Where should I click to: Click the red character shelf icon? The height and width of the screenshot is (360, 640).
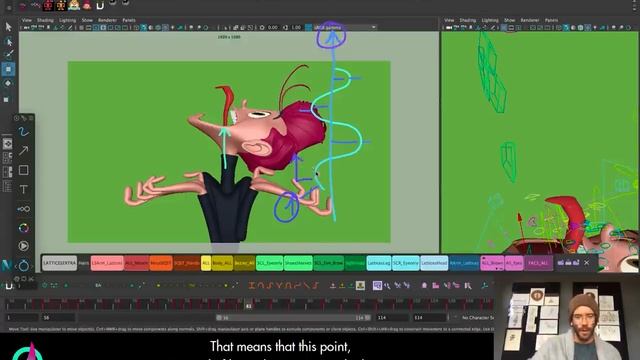pos(48,5)
